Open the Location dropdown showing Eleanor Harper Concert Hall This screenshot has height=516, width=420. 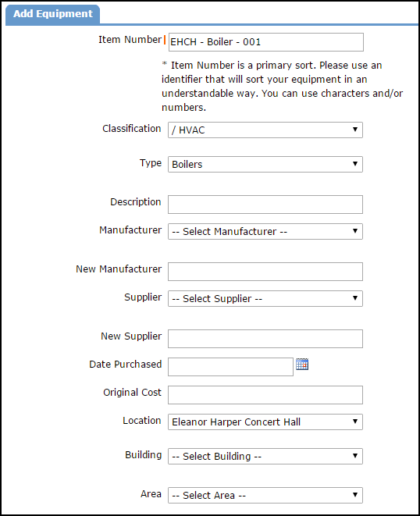(265, 422)
